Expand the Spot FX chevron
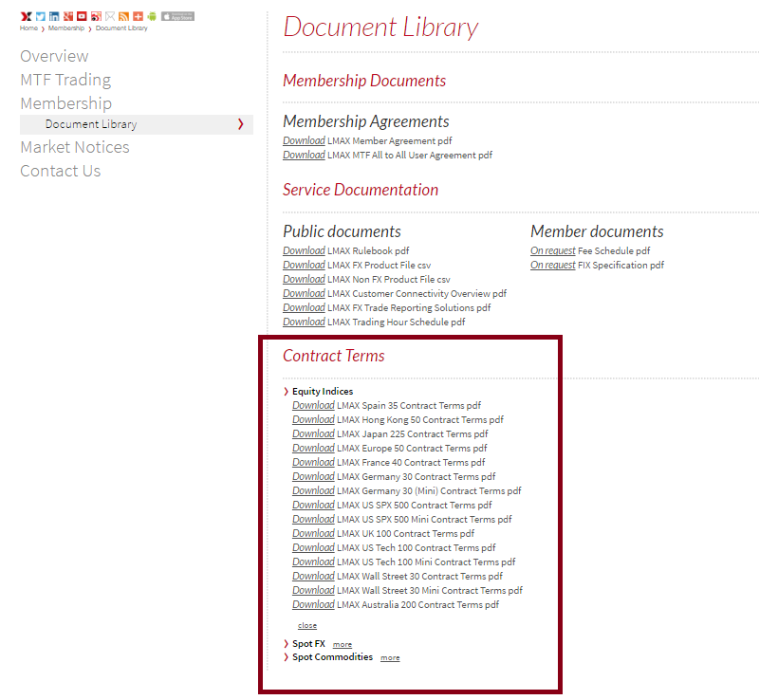 tap(286, 644)
